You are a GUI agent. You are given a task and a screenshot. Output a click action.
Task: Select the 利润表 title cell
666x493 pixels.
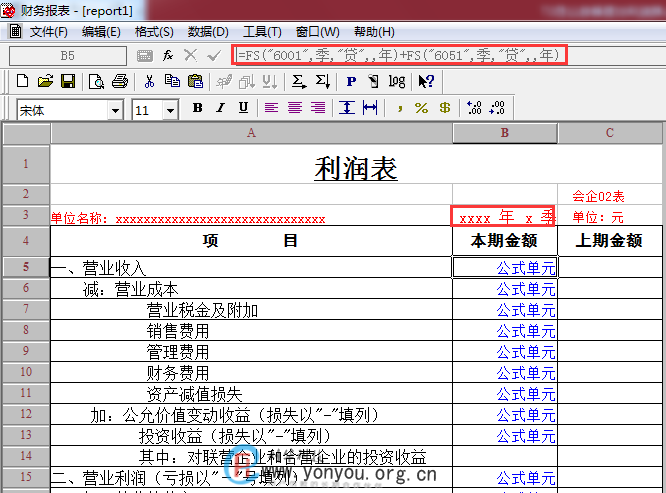coord(356,164)
